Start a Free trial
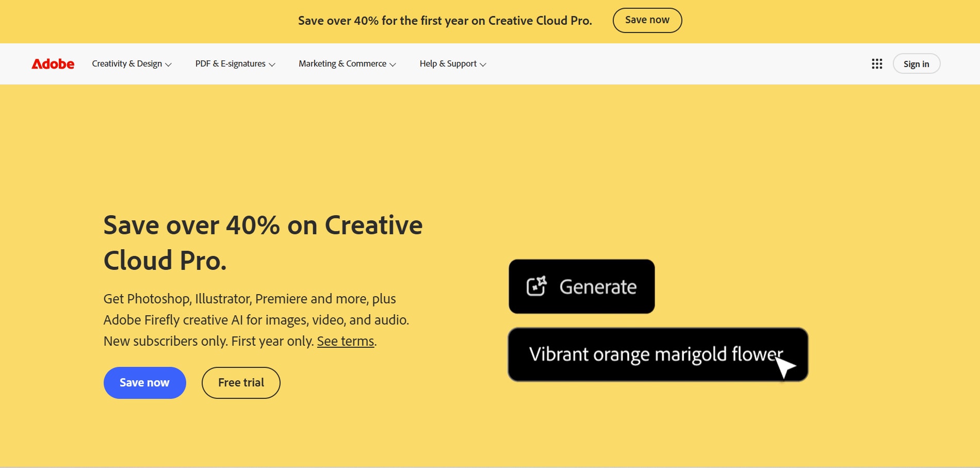 coord(240,382)
